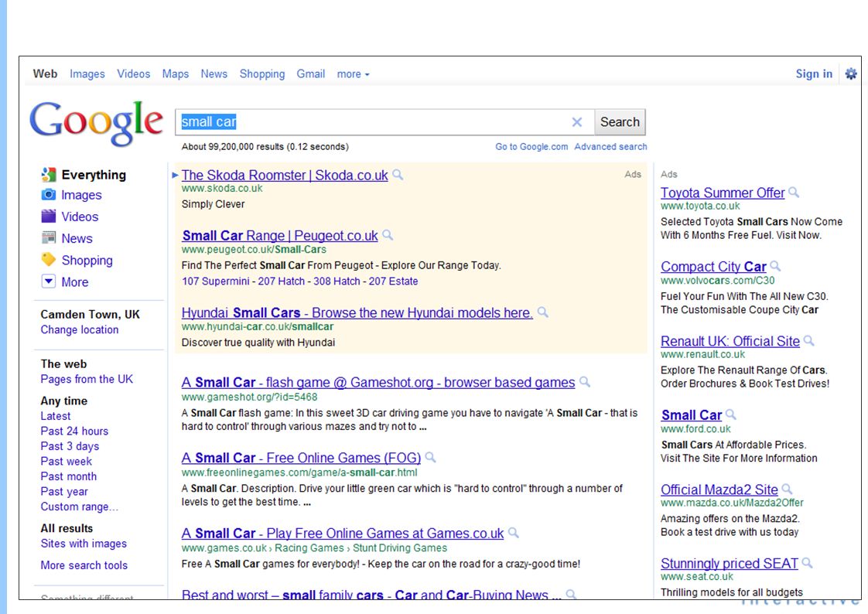This screenshot has height=614, width=868.
Task: Open the Advanced search link
Action: (x=610, y=147)
